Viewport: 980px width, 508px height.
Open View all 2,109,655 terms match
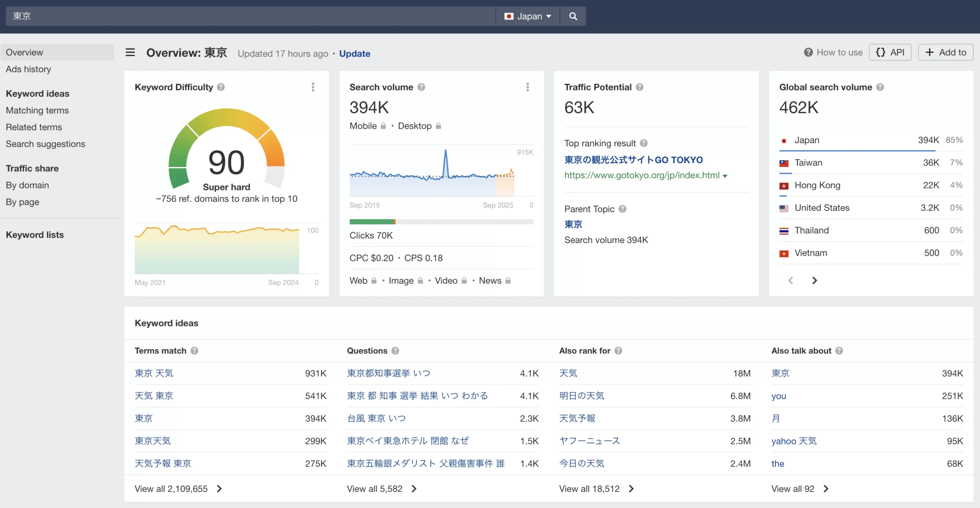coord(178,489)
